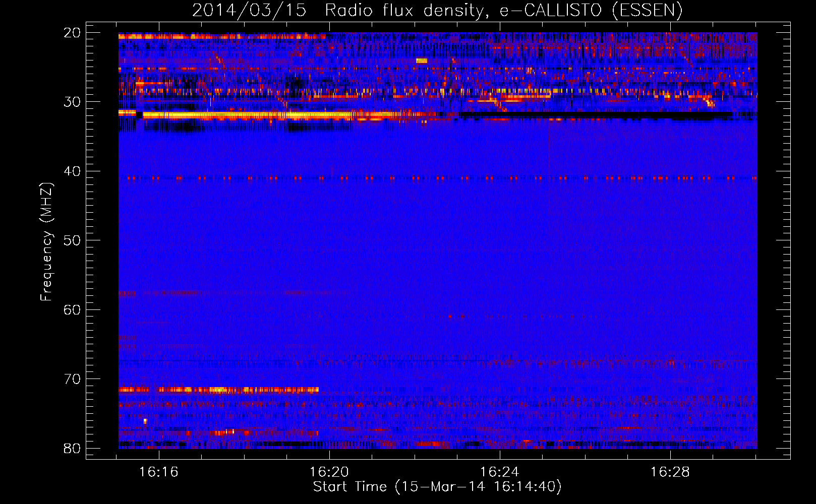The width and height of the screenshot is (816, 504).
Task: Click the 80 frequency tick label
Action: [x=72, y=449]
